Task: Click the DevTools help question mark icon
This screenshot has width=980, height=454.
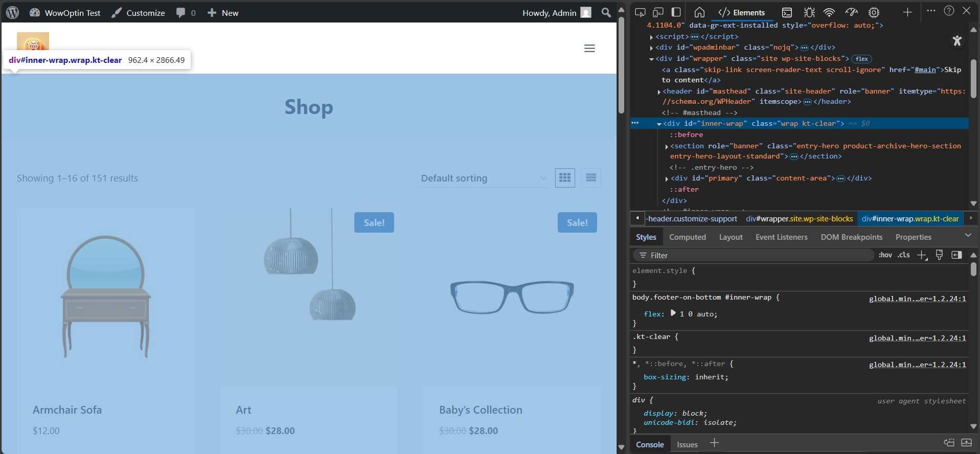Action: [x=949, y=11]
